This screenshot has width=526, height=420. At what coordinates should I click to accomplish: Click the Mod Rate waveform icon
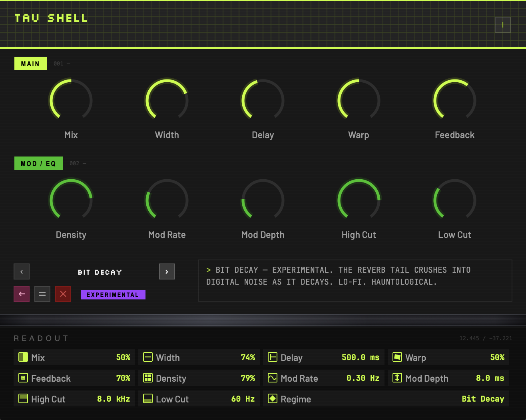[273, 378]
